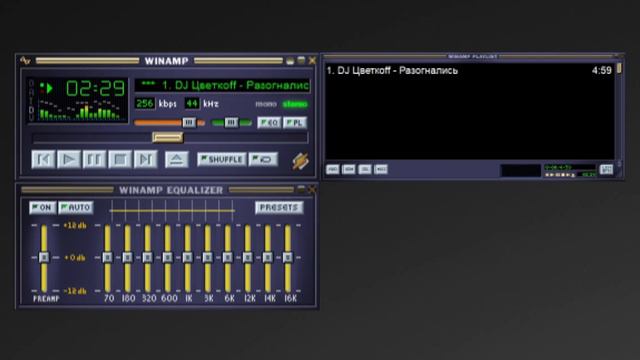Viewport: 640px width, 360px height.
Task: Click the 6K band slider knob
Action: tap(227, 257)
